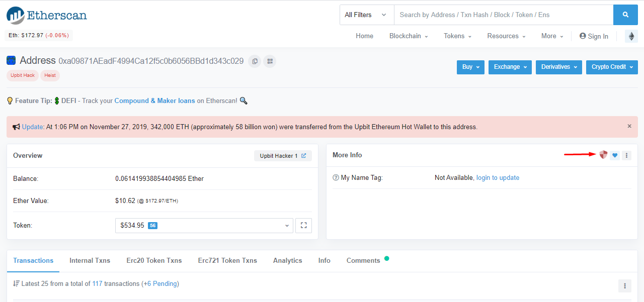Click the Upbit Hack tag

coord(23,75)
